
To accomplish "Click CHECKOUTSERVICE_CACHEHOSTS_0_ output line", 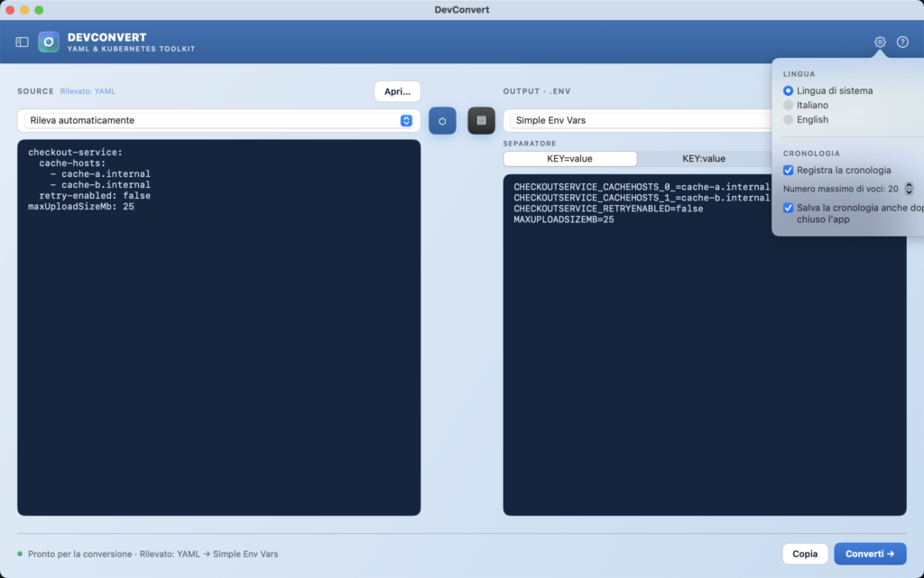I will (x=642, y=187).
